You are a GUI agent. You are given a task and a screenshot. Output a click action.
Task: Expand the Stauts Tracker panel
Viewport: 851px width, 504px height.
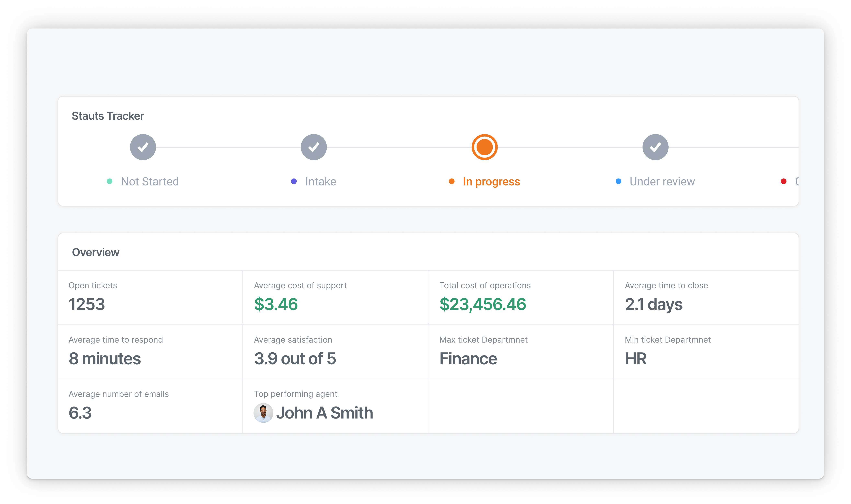108,115
